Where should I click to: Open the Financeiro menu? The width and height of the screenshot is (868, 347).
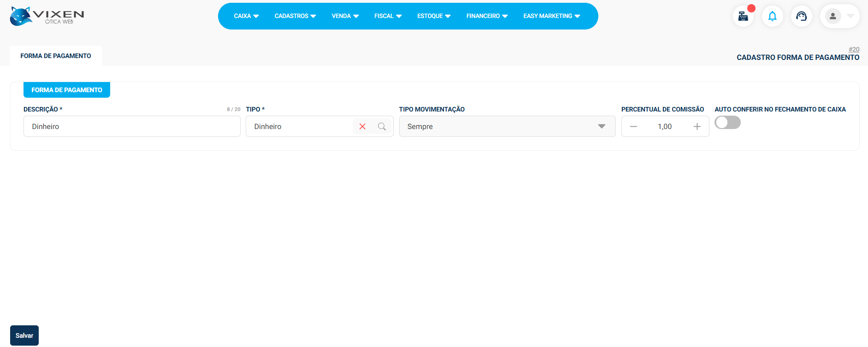click(x=487, y=16)
